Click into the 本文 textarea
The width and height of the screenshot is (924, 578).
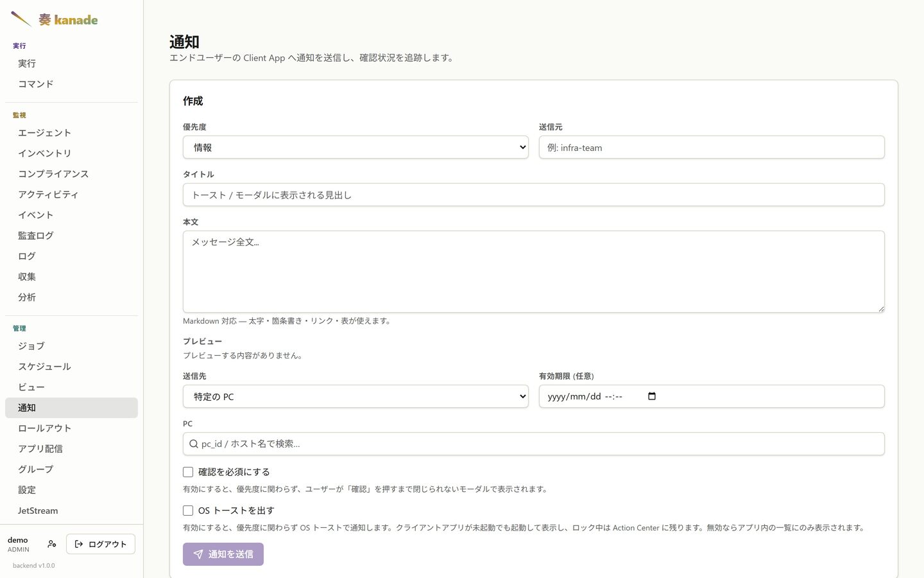pyautogui.click(x=534, y=272)
